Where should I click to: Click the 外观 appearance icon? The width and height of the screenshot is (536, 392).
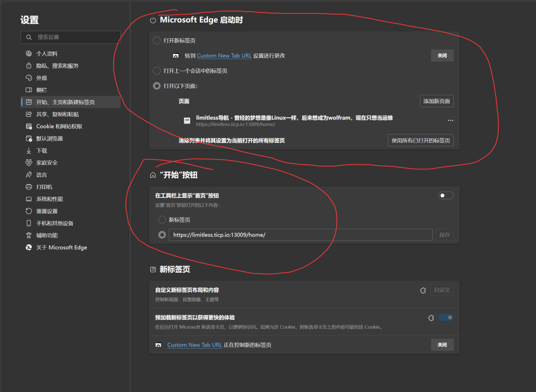(x=29, y=78)
